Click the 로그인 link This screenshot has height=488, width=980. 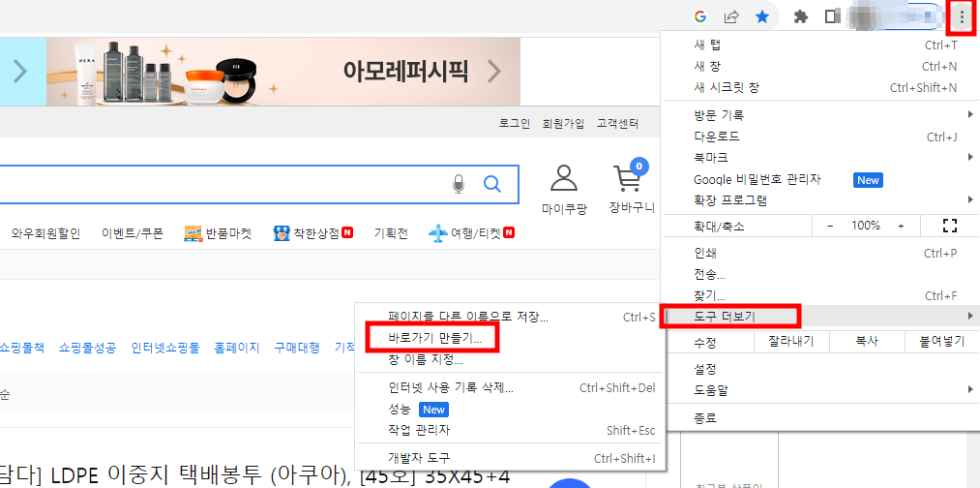[x=515, y=124]
